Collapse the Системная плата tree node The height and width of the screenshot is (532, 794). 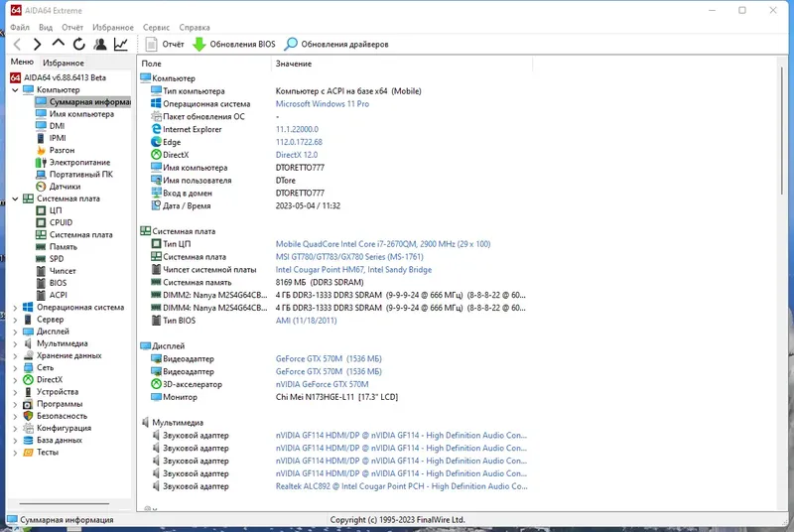pos(15,199)
